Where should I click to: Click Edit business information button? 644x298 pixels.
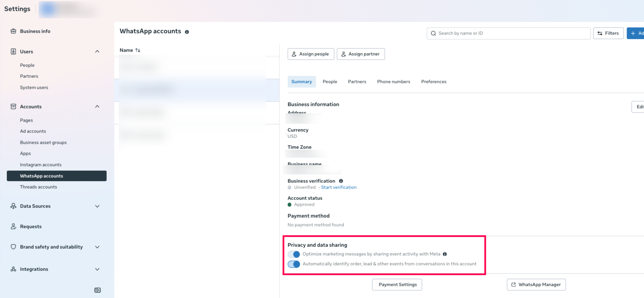[x=638, y=107]
